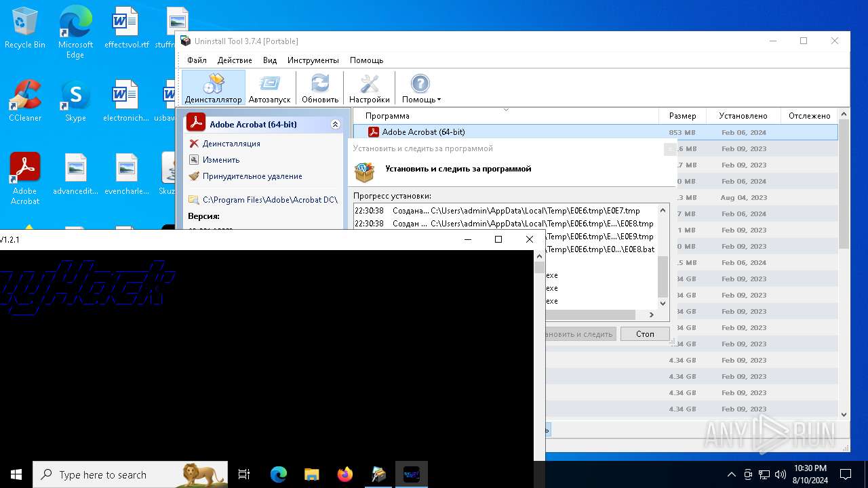Select the Microsoft Edge desktop shortcut

[x=75, y=33]
